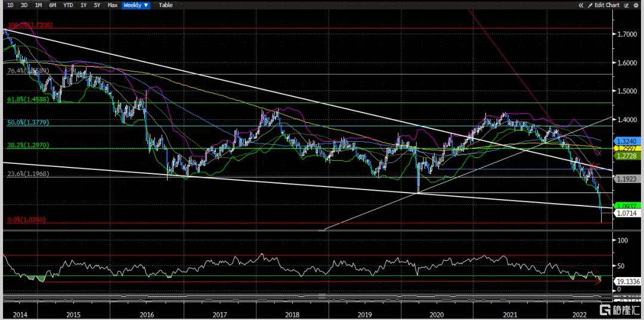Click the gray 1.1923 price marker
644x320 pixels.
click(627, 178)
